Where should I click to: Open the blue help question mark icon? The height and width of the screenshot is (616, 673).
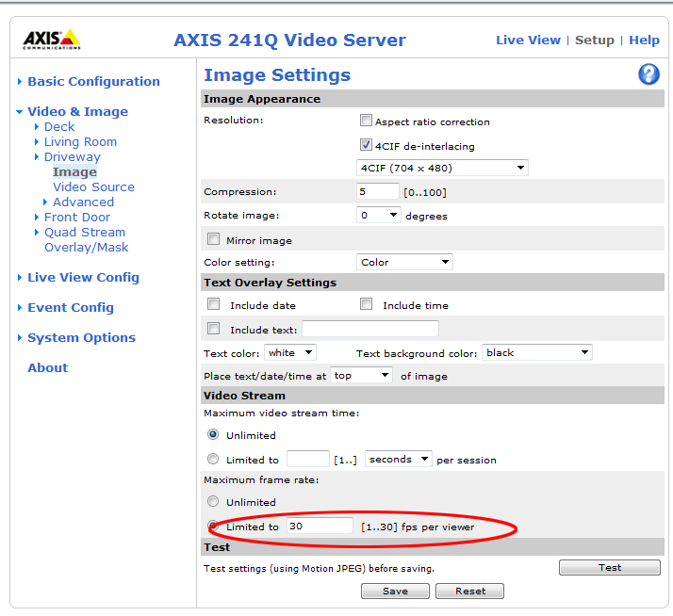648,75
